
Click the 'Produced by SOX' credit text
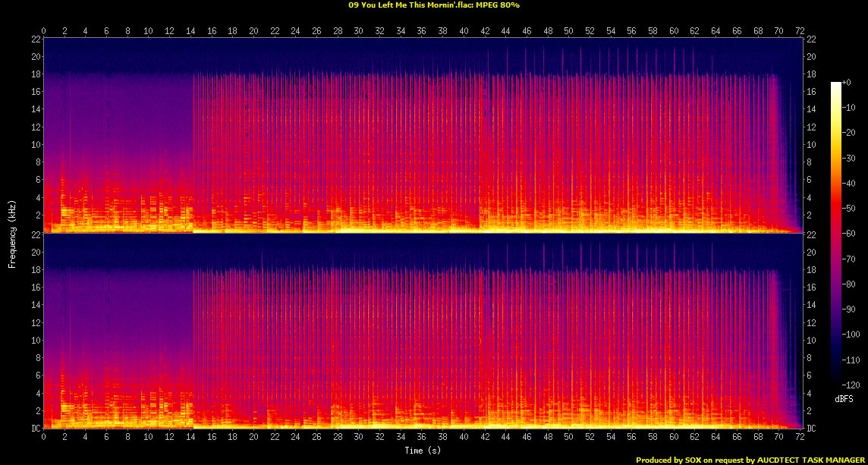667,460
